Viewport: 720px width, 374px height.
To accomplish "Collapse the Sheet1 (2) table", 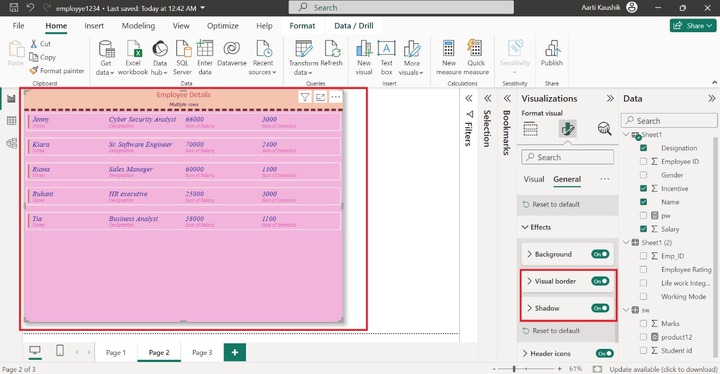I will [626, 242].
